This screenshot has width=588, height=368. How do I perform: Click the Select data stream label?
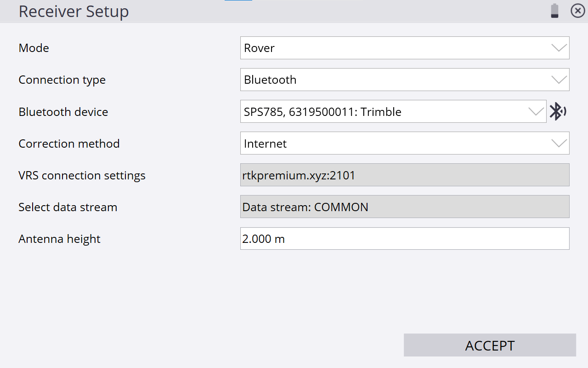pyautogui.click(x=68, y=207)
